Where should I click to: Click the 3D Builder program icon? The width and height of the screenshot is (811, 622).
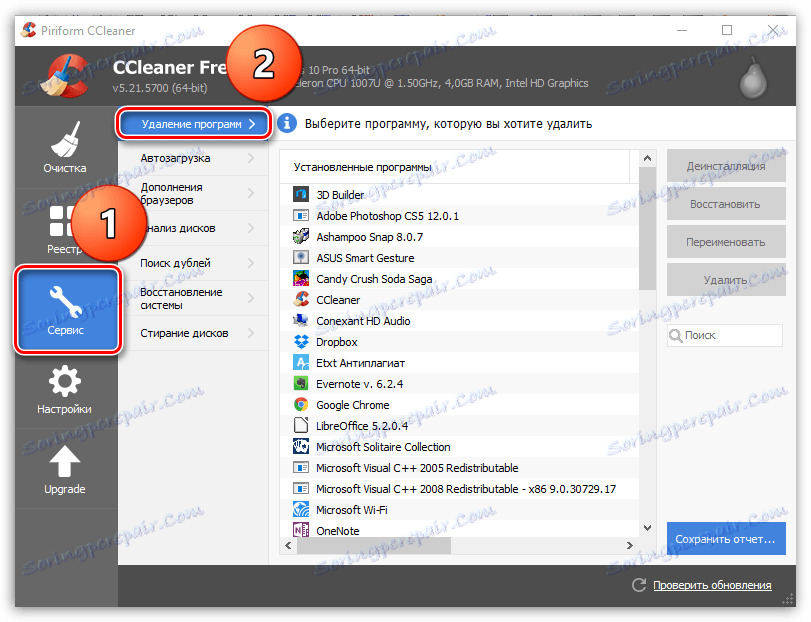pyautogui.click(x=301, y=194)
